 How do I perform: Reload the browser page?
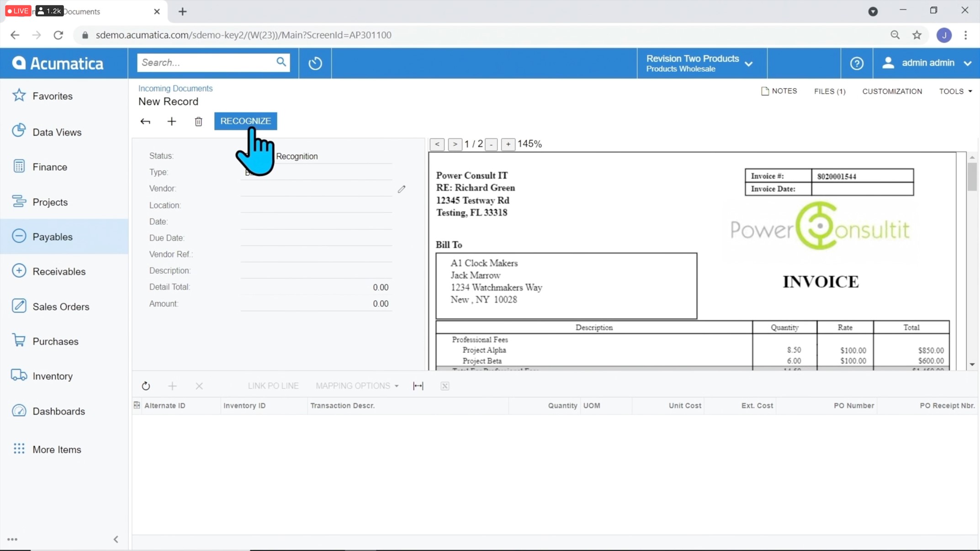click(58, 35)
